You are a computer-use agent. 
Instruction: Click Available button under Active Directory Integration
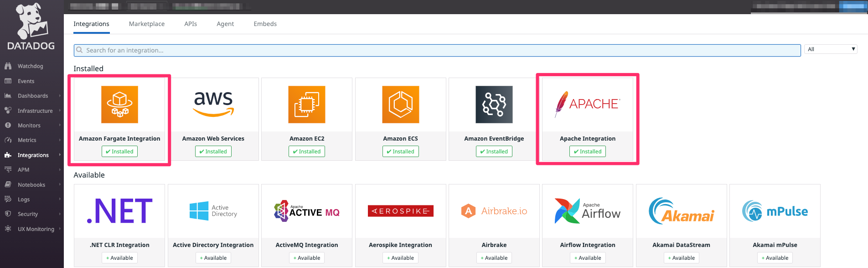point(213,258)
